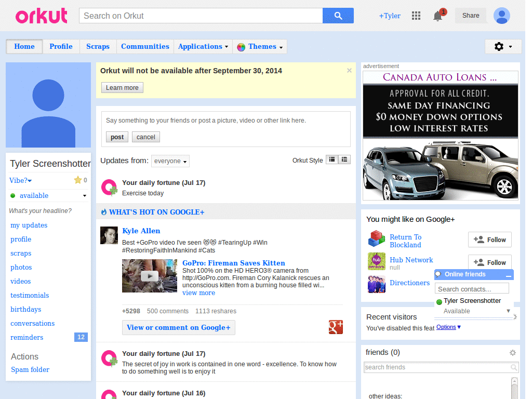
Task: Click the friends panel scrollbar
Action: pyautogui.click(x=514, y=388)
